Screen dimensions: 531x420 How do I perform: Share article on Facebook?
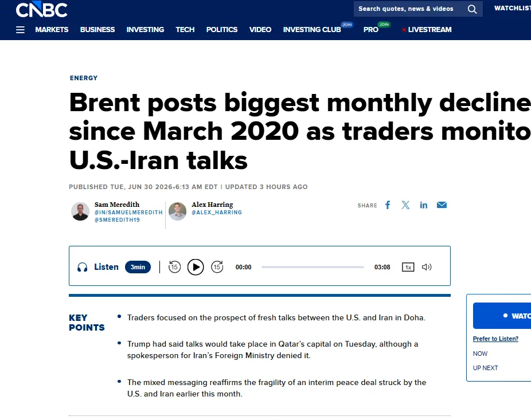[388, 205]
